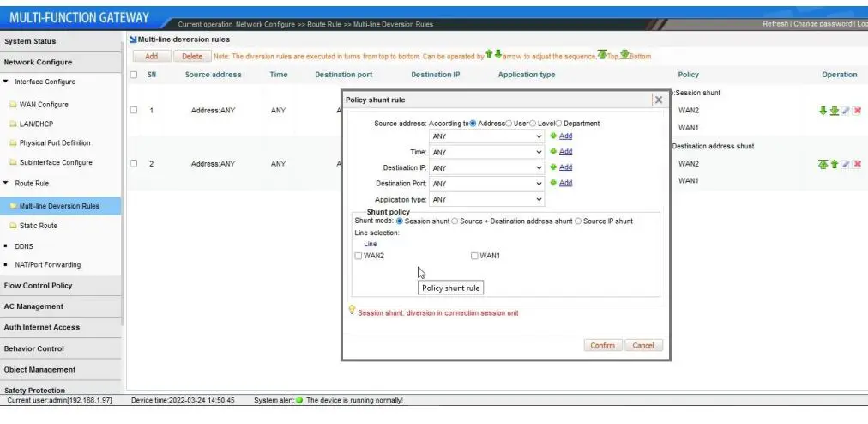Click green system alert status indicator
Screen dimensions: 868x424
299,400
